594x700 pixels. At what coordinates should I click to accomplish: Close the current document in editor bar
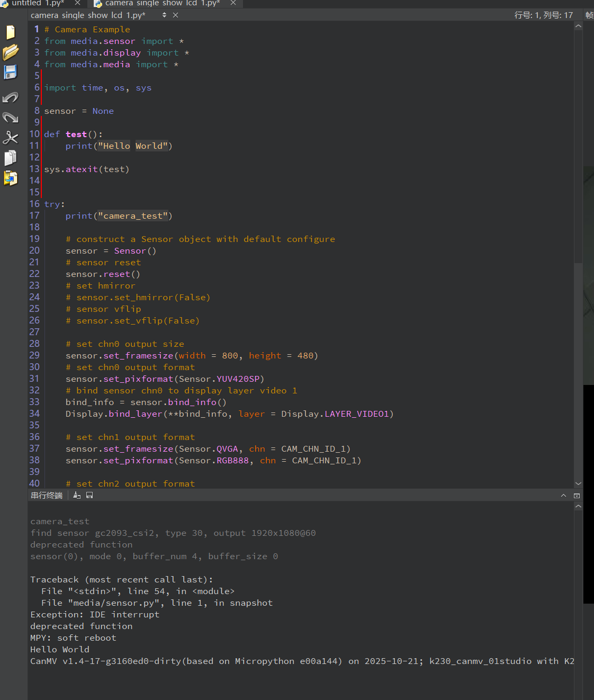click(175, 15)
